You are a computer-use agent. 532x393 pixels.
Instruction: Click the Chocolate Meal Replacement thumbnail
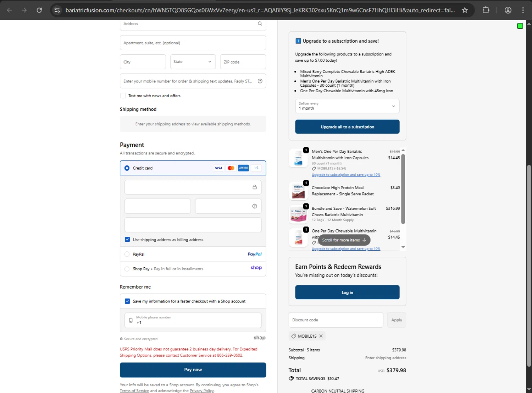[298, 191]
